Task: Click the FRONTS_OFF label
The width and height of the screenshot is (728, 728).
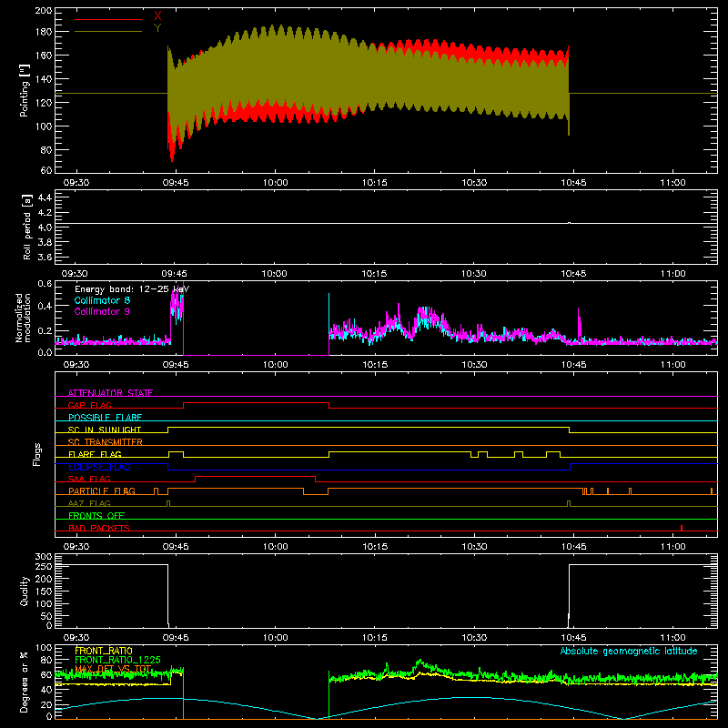Action: coord(96,516)
